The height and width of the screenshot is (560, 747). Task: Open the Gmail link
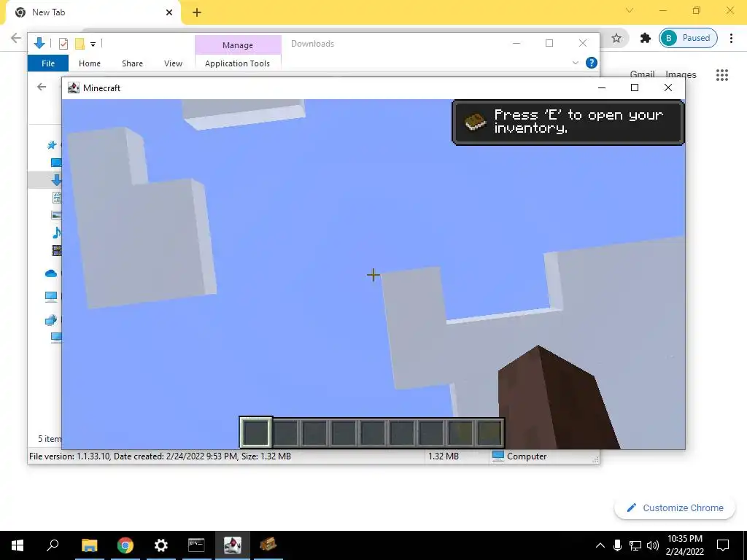click(642, 74)
